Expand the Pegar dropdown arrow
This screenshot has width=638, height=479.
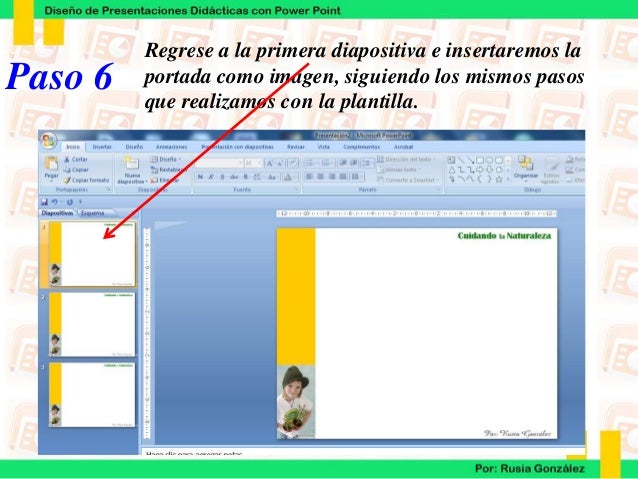click(x=51, y=179)
